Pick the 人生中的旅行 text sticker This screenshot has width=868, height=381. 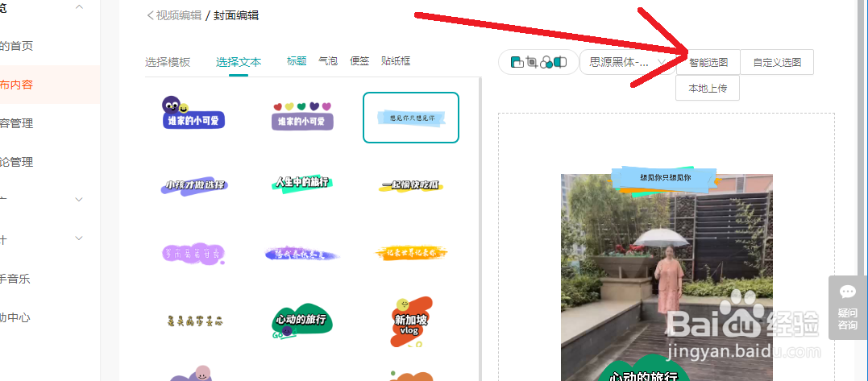click(x=302, y=184)
